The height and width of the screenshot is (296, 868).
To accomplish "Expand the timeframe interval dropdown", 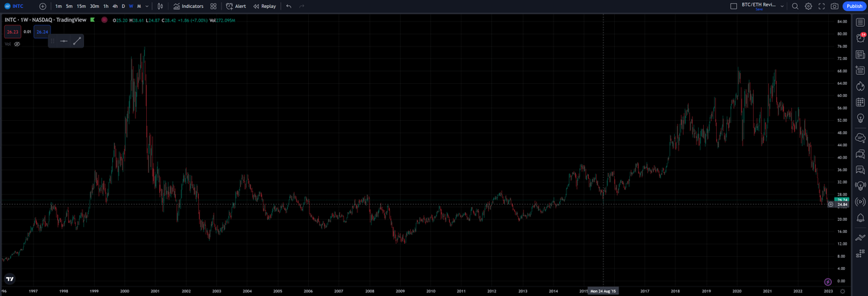I will tap(147, 6).
